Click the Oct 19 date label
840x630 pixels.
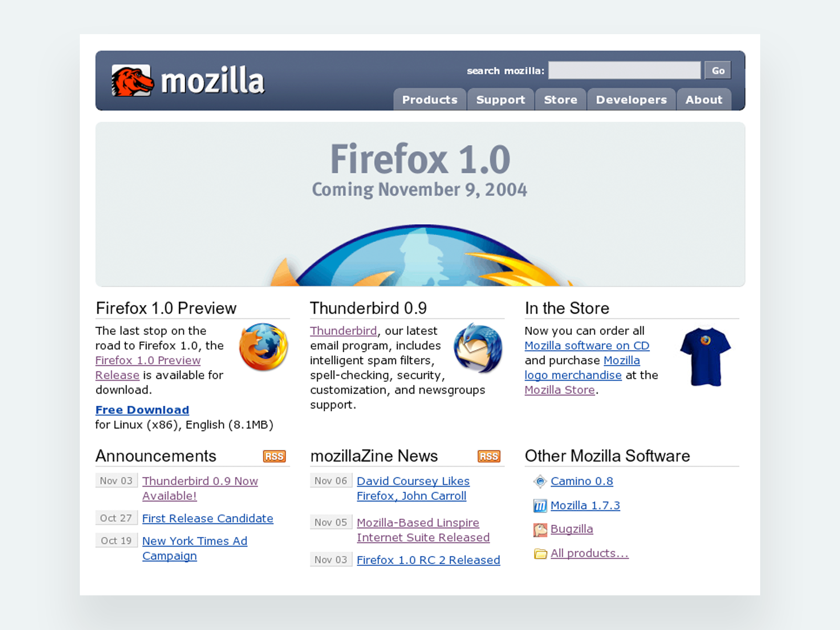(117, 541)
